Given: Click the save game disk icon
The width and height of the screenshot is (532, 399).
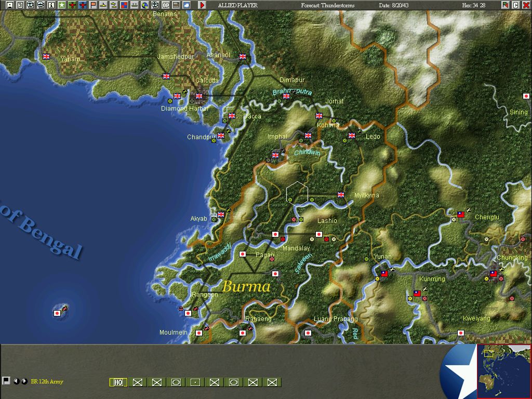Looking at the screenshot, I should pyautogui.click(x=10, y=5).
